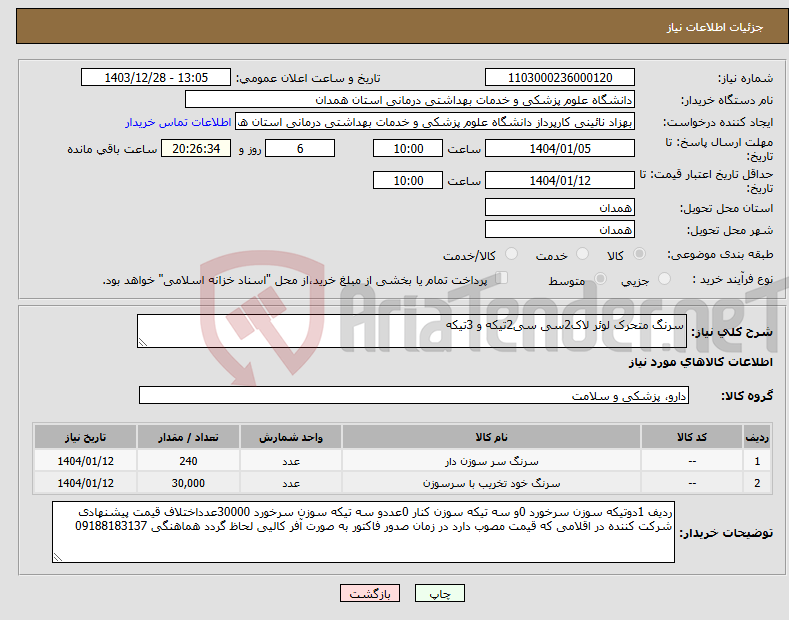Select the کالا/خدمت radio button
The height and width of the screenshot is (620, 789).
coord(511,254)
